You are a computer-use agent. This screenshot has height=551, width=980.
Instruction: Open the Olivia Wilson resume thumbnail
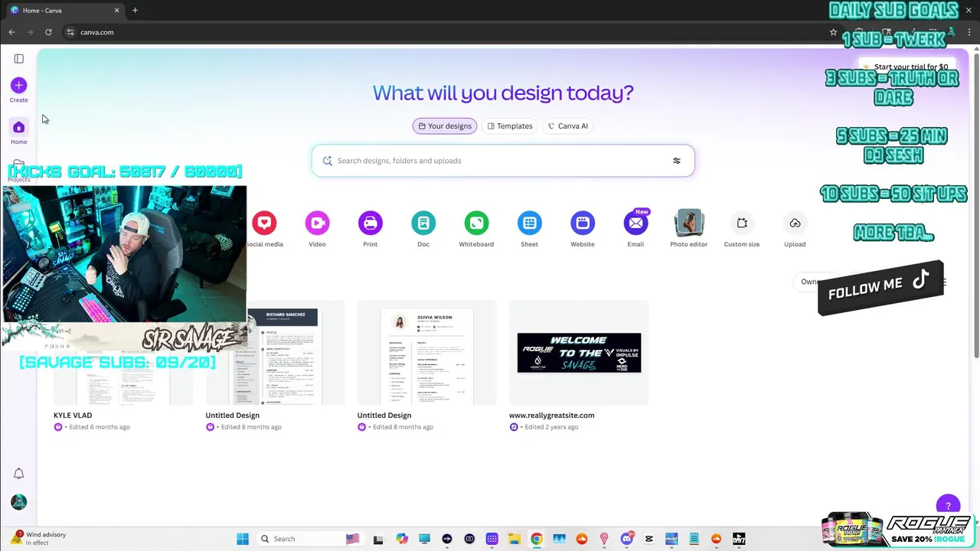click(x=427, y=353)
